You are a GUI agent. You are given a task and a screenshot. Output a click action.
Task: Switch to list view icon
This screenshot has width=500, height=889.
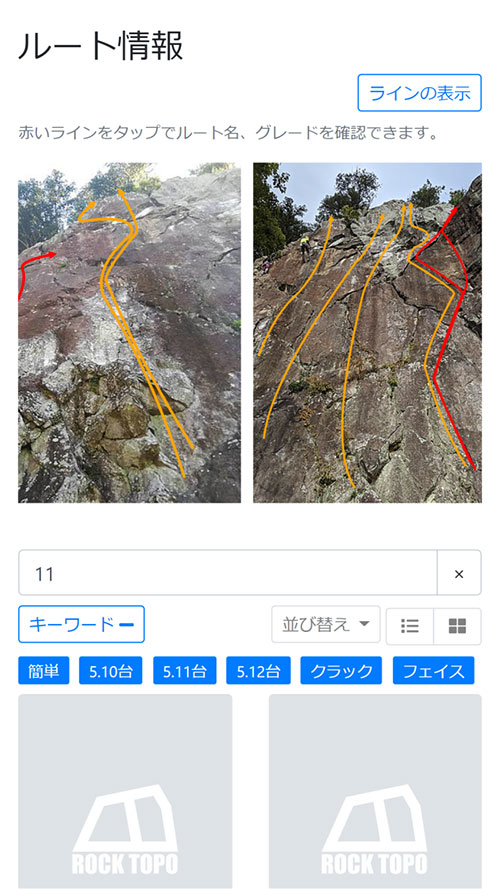point(409,626)
